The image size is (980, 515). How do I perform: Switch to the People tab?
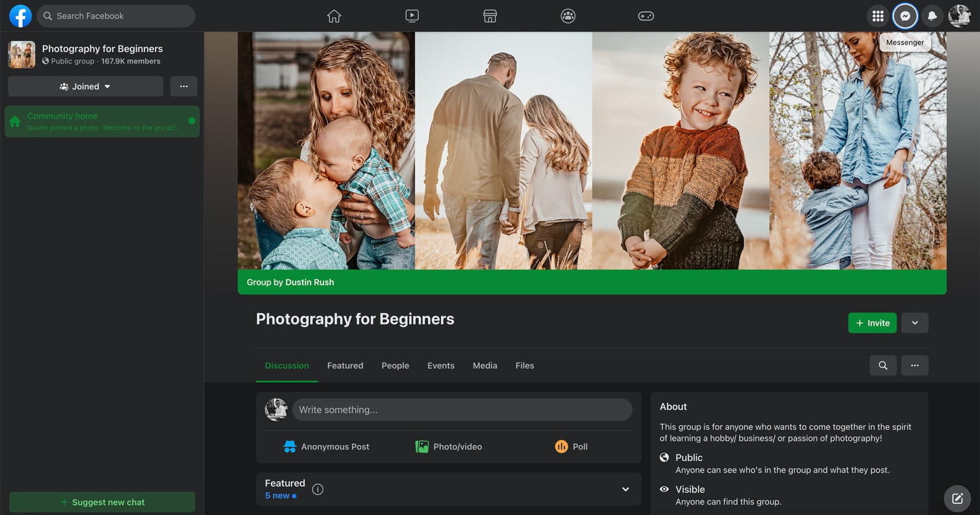[395, 366]
